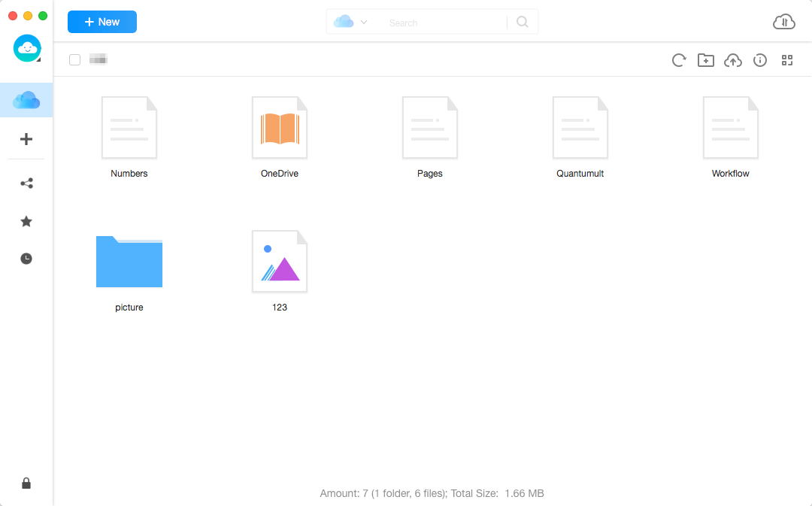Select the iCloud drive in sidebar
This screenshot has width=812, height=506.
26,100
